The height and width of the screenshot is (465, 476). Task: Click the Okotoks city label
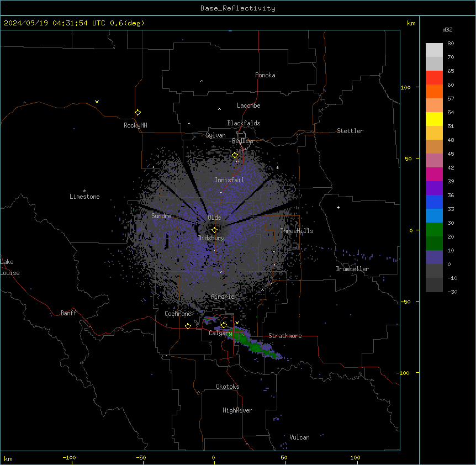pos(228,387)
